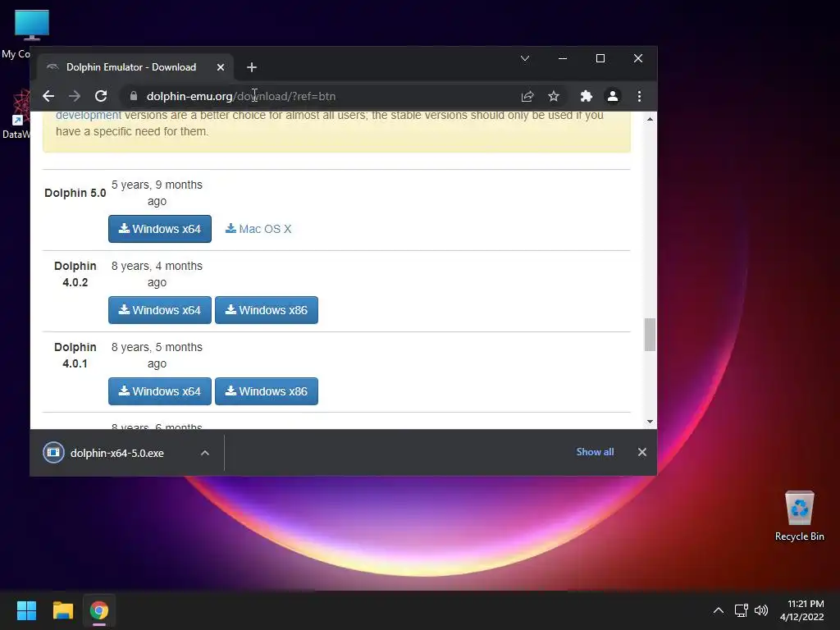Open volume control in system tray
Screen dimensions: 840x630
[760, 610]
